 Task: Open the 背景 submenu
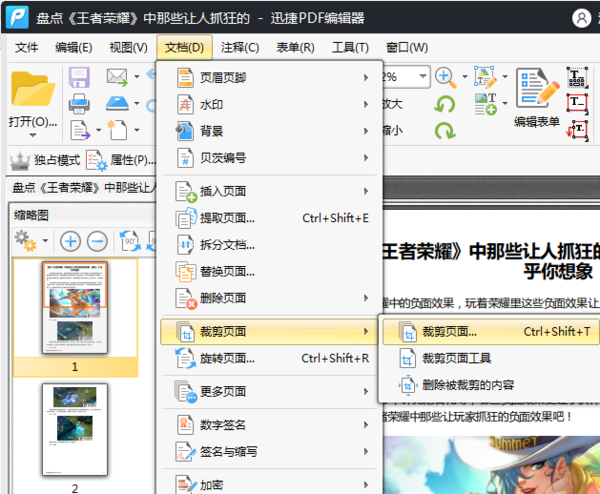tap(269, 131)
